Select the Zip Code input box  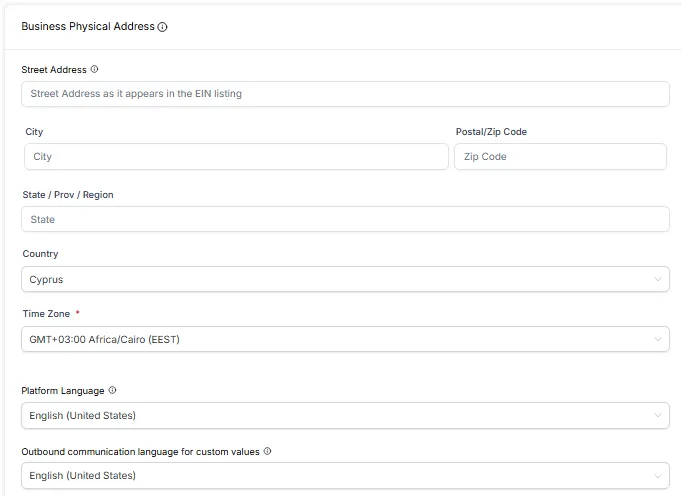coord(560,157)
